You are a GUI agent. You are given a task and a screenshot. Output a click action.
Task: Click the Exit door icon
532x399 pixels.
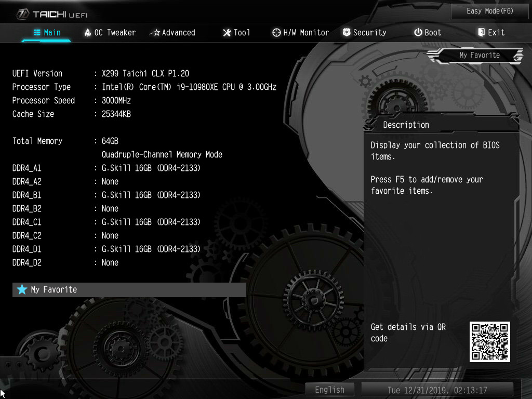(481, 33)
